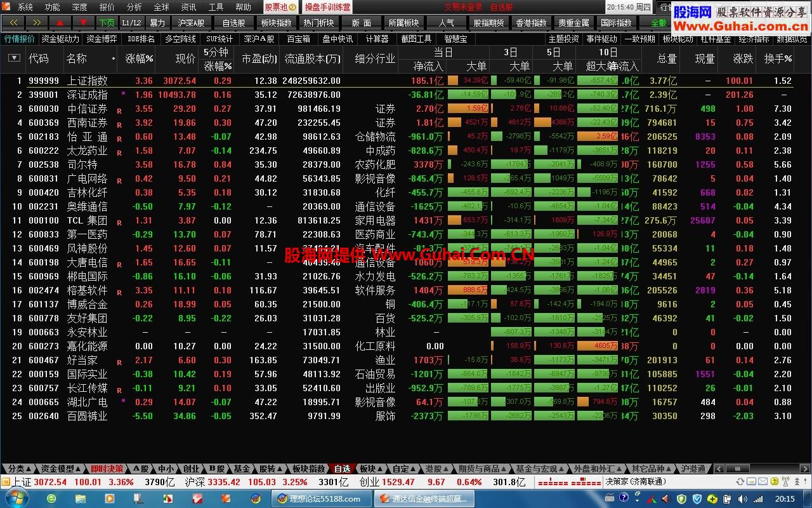The height and width of the screenshot is (508, 812).
Task: Click the double up-arrow status bar icon
Action: click(x=797, y=481)
